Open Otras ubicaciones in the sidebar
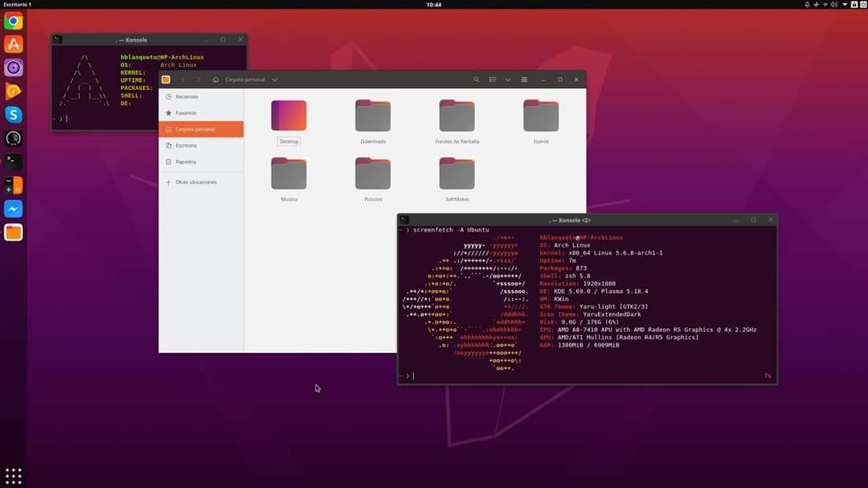 pos(201,182)
